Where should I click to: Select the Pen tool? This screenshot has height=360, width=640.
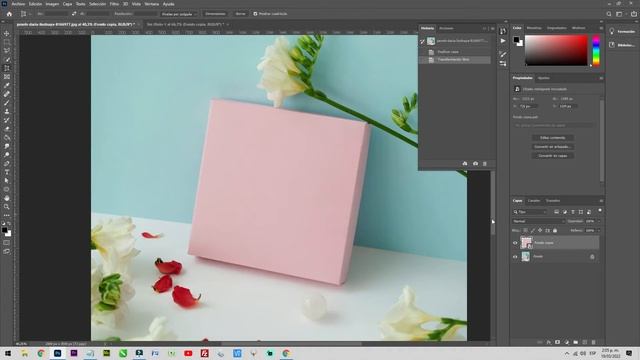7,163
